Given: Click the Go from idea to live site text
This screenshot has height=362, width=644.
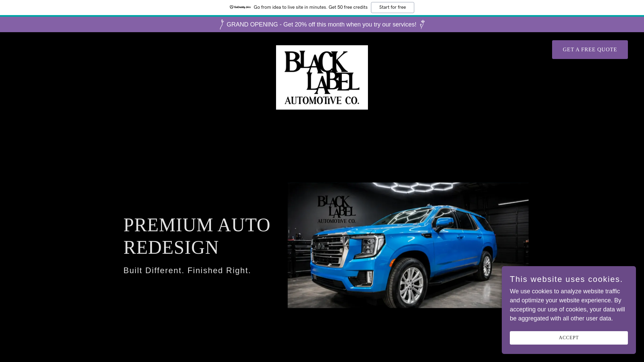Looking at the screenshot, I should 311,7.
